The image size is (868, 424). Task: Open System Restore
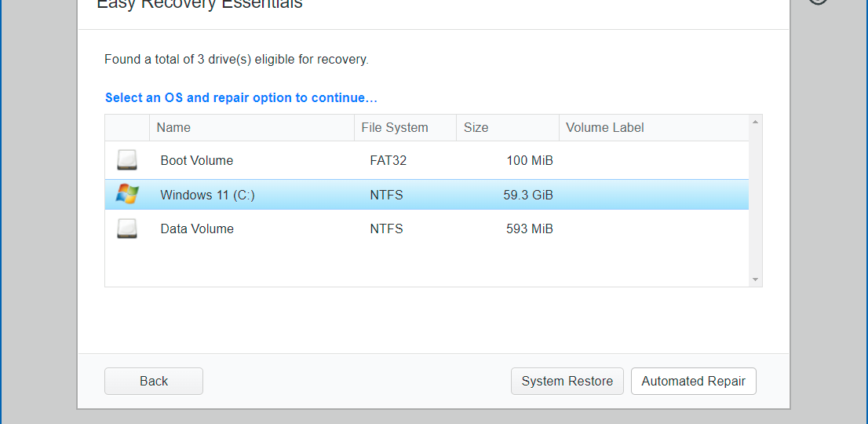(567, 382)
